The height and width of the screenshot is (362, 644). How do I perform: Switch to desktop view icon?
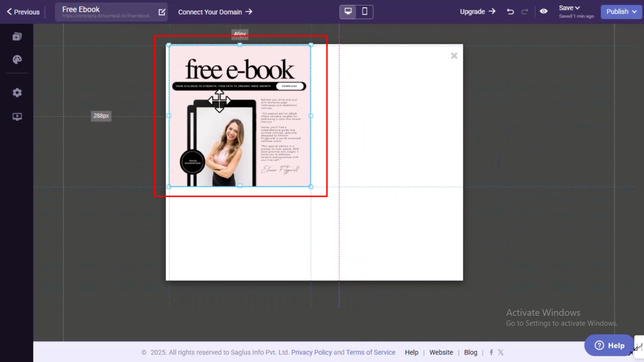pos(348,11)
